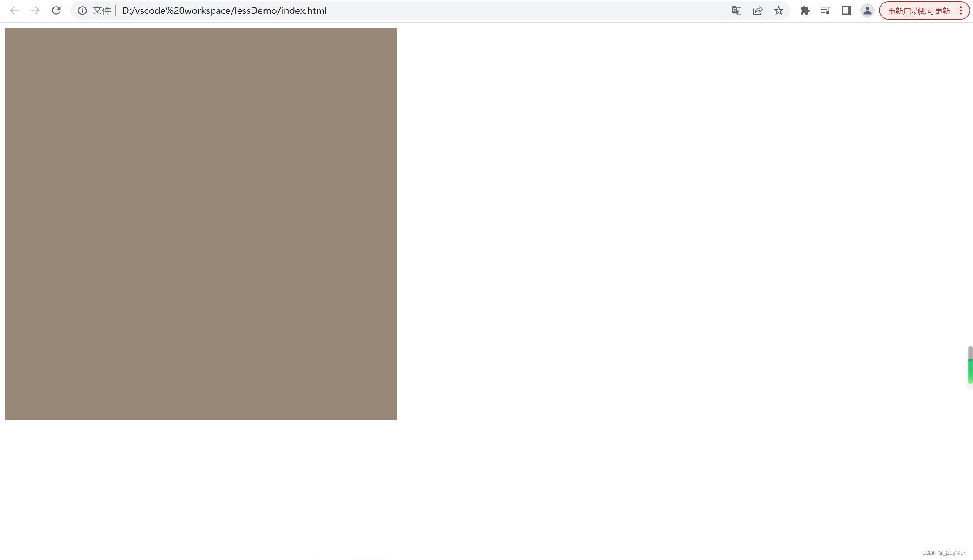Open the media controls playlist icon
Image resolution: width=973 pixels, height=560 pixels.
[825, 10]
